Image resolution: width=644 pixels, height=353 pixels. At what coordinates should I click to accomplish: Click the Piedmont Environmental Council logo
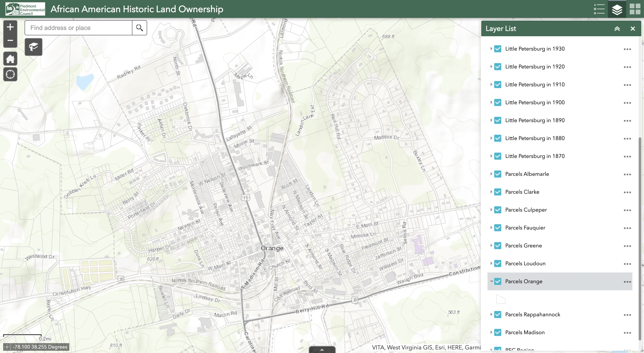25,9
